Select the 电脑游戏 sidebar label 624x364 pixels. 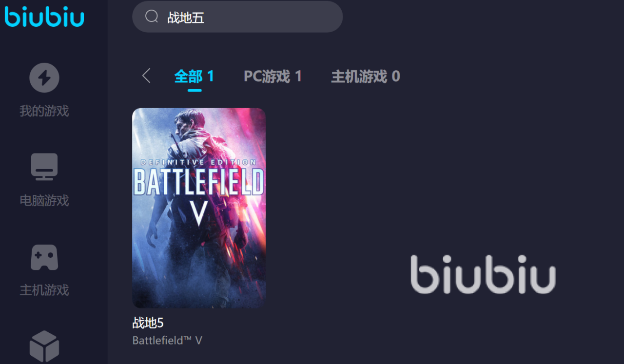(x=44, y=200)
